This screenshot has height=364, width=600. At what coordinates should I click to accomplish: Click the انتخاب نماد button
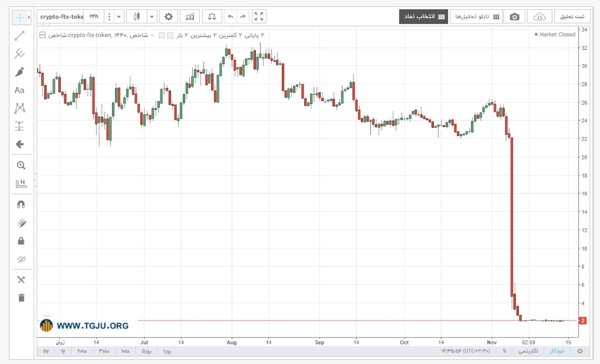423,17
